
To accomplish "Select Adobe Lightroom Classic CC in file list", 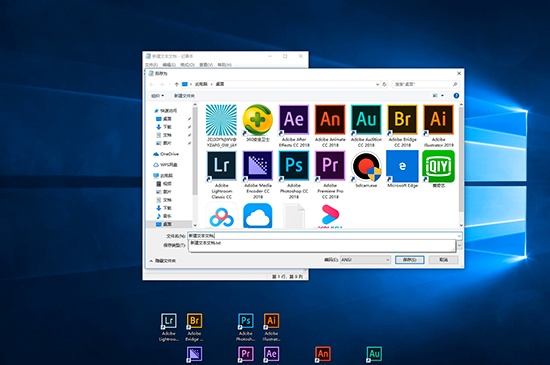I will click(221, 175).
